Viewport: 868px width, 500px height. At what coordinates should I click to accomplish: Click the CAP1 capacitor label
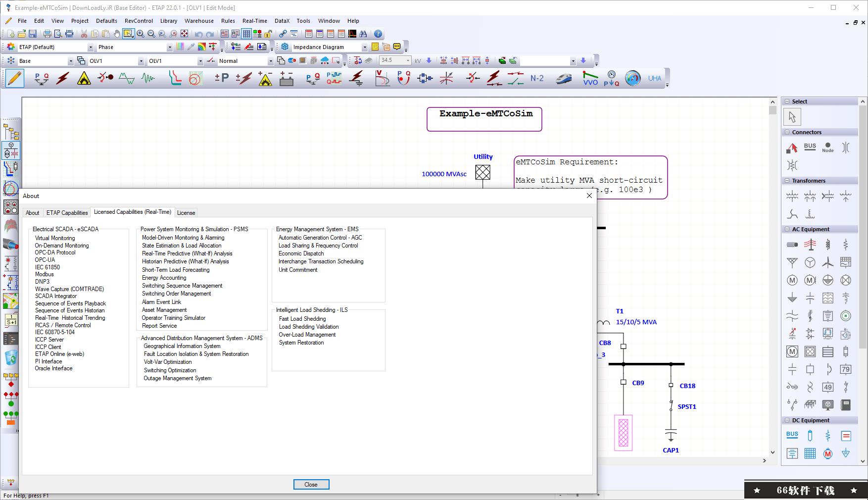tap(671, 450)
